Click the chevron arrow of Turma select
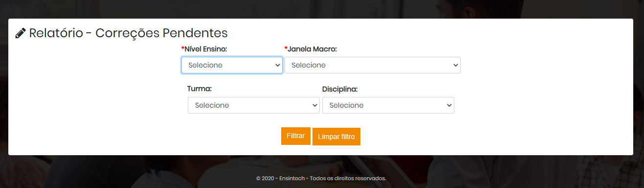This screenshot has height=188, width=644. 314,105
